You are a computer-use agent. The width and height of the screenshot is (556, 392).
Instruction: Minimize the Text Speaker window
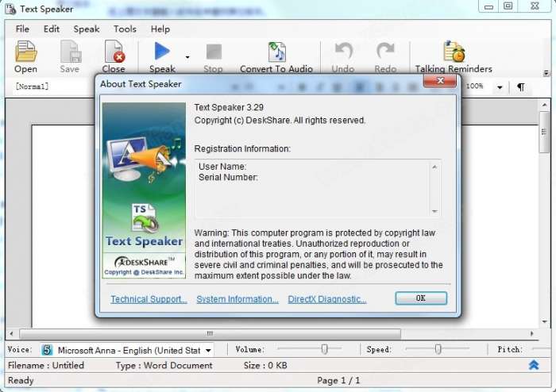[489, 6]
